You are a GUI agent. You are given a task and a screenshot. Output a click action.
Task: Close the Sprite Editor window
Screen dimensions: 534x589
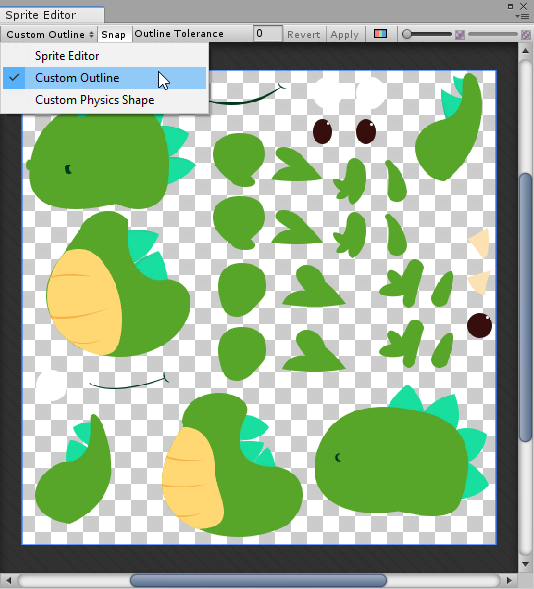point(523,6)
